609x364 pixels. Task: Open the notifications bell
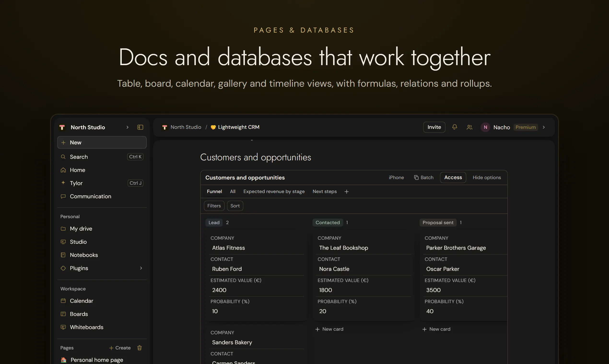tap(455, 127)
